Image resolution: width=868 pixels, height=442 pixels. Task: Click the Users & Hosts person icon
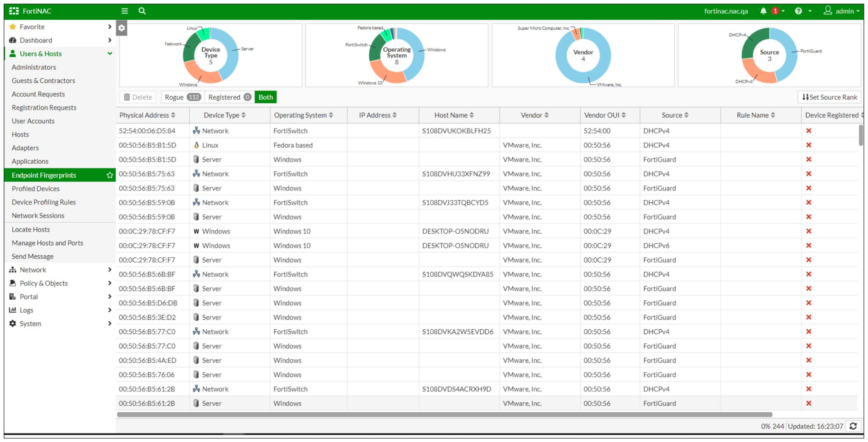click(13, 53)
